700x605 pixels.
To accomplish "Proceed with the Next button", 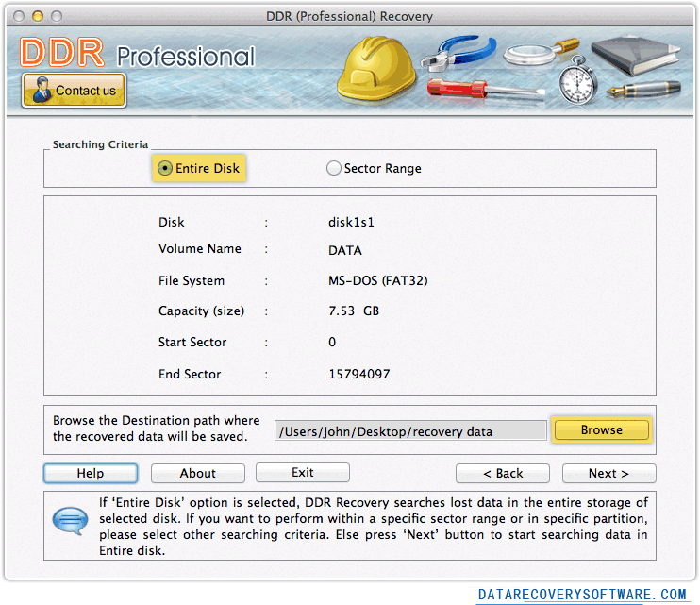I will (x=608, y=473).
